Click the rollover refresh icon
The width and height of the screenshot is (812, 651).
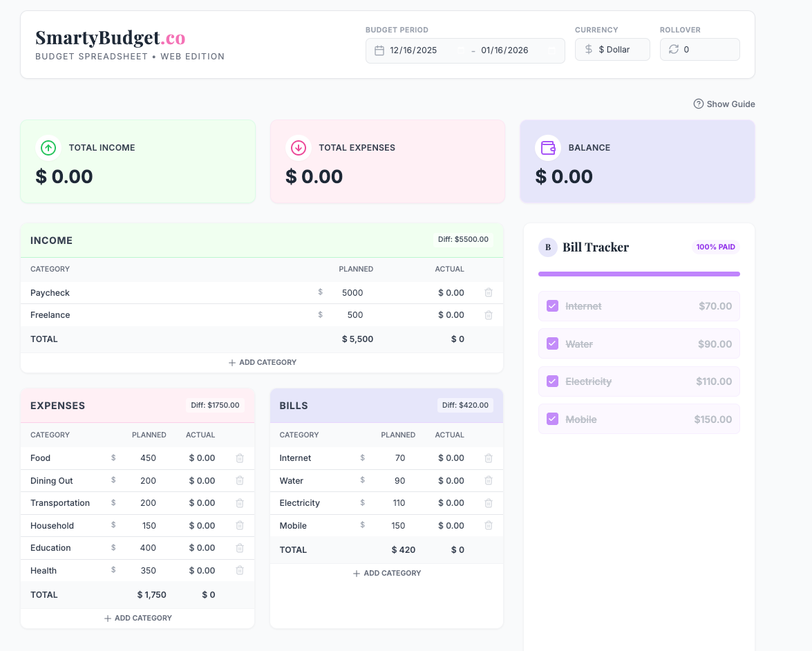pyautogui.click(x=674, y=50)
